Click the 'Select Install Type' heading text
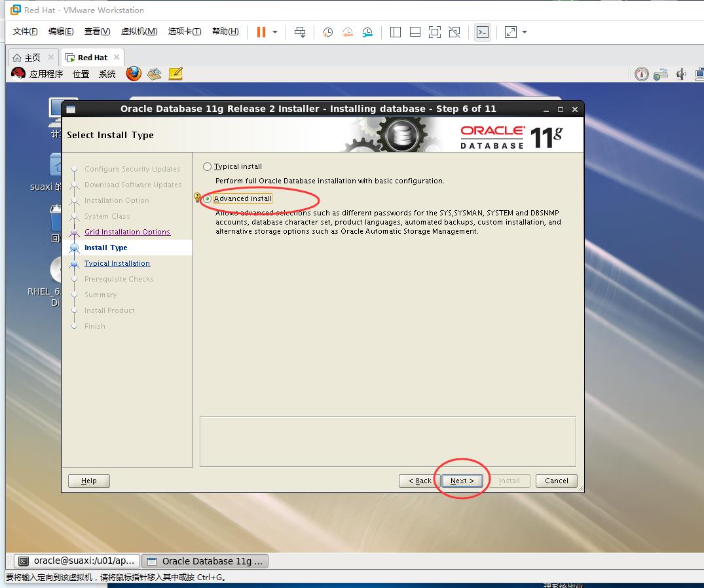 pyautogui.click(x=111, y=135)
